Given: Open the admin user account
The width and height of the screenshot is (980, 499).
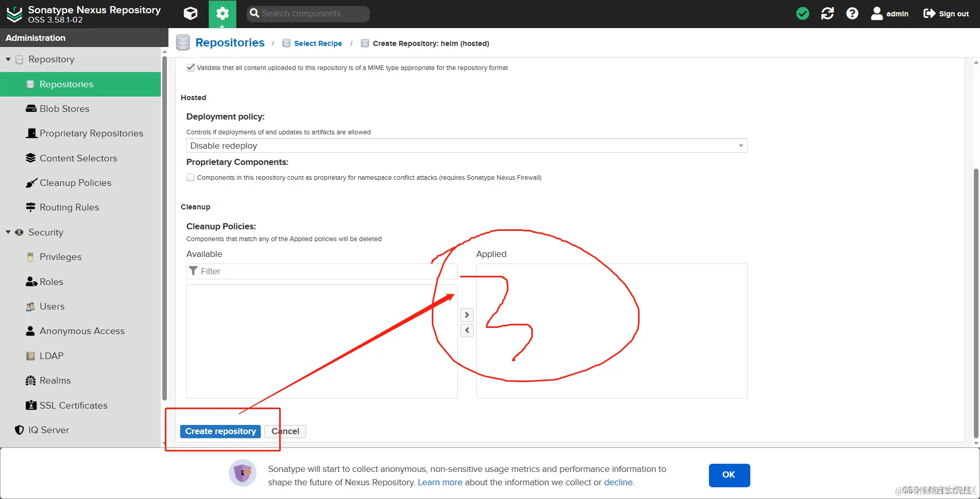Looking at the screenshot, I should tap(890, 14).
